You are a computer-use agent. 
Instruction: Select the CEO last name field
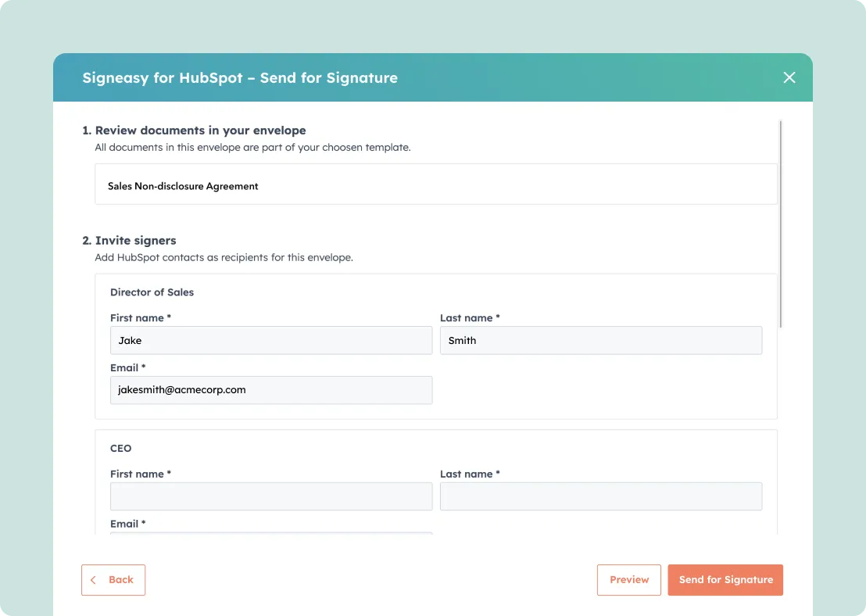pos(601,496)
